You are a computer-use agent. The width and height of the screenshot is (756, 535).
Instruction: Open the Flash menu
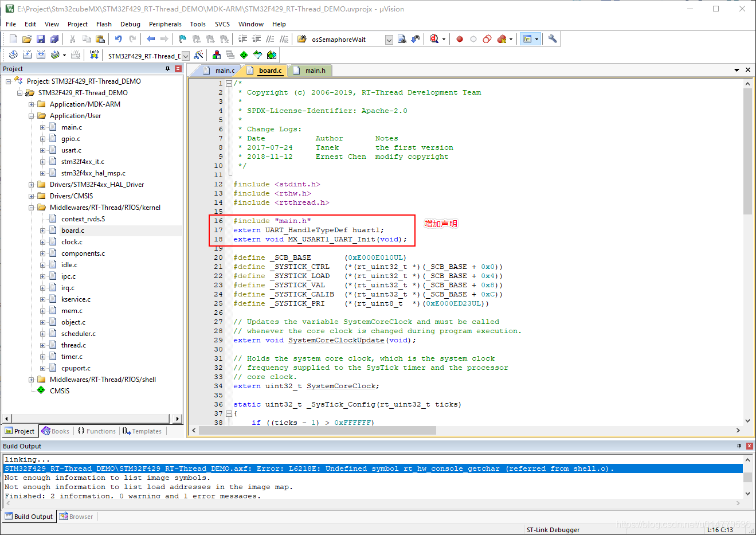[104, 24]
